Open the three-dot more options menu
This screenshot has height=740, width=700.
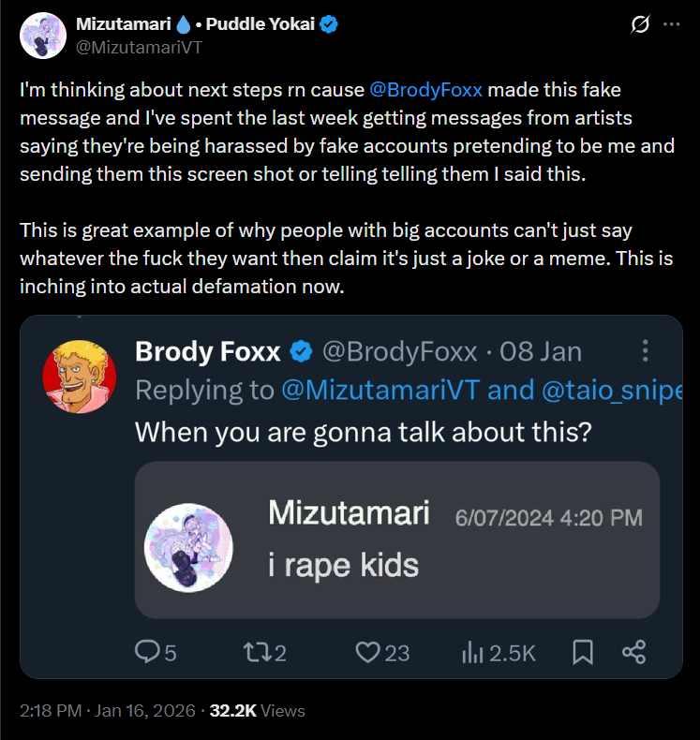tap(671, 24)
